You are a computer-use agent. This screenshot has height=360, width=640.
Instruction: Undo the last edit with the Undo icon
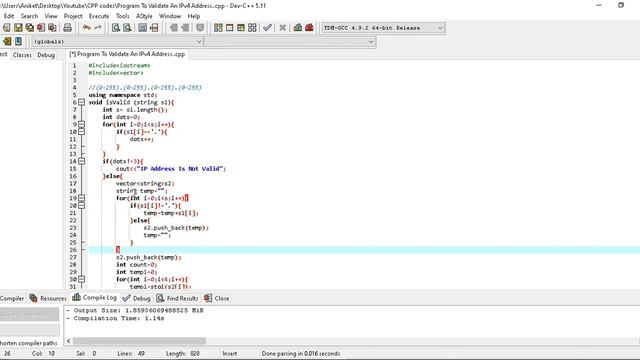87,27
